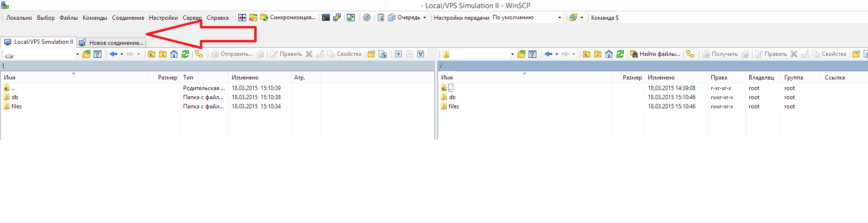Switch to 'Новое соединение...' tab
Viewport: 868px width, 223px height.
pyautogui.click(x=116, y=43)
